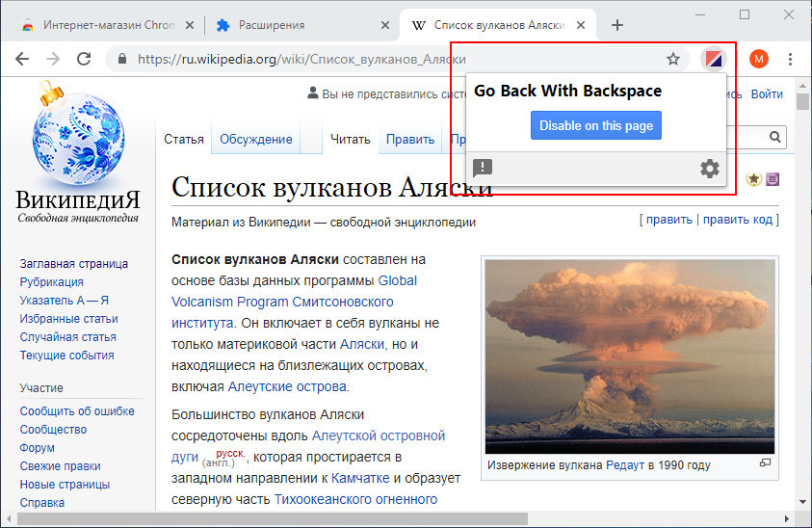The width and height of the screenshot is (812, 528).
Task: Select the Читать tab
Action: pos(350,140)
